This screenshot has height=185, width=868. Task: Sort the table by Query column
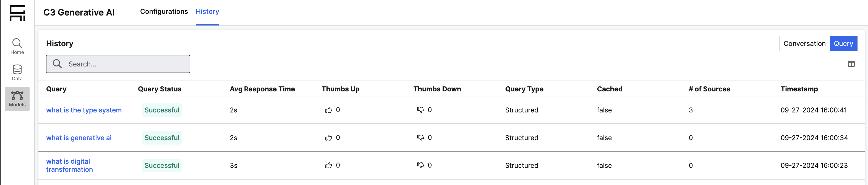click(x=56, y=89)
